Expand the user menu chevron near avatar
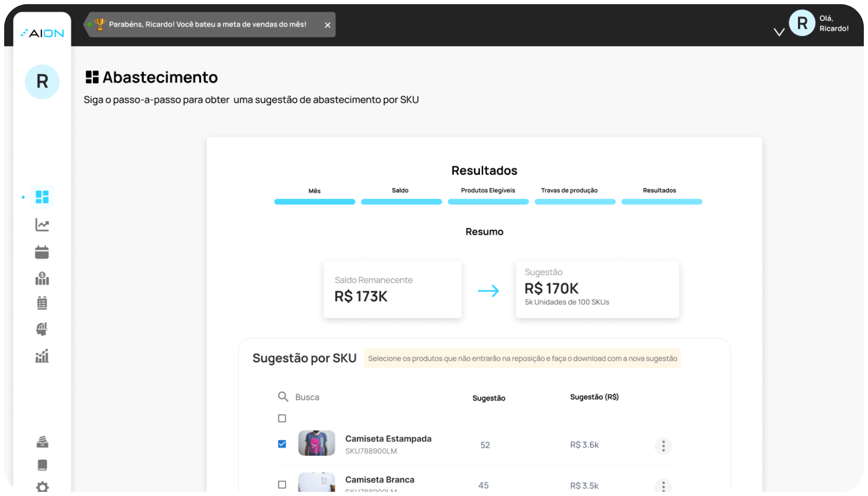Viewport: 868px width, 496px height. click(x=779, y=32)
